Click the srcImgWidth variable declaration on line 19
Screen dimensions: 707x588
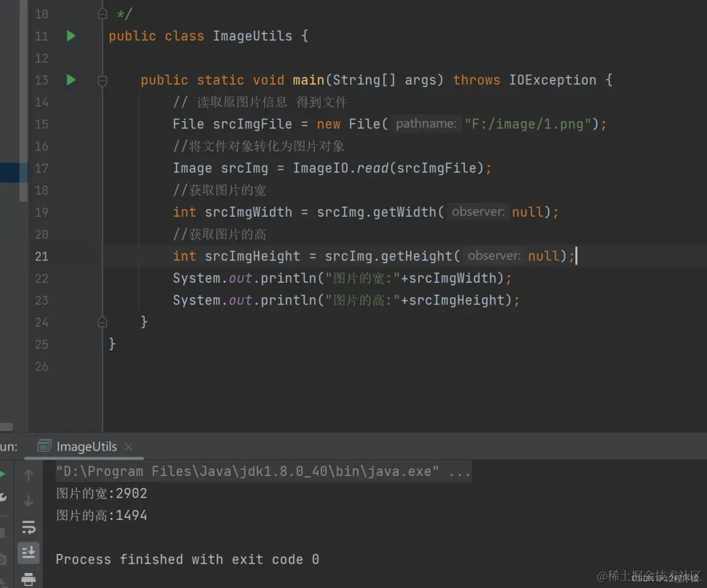pos(249,212)
